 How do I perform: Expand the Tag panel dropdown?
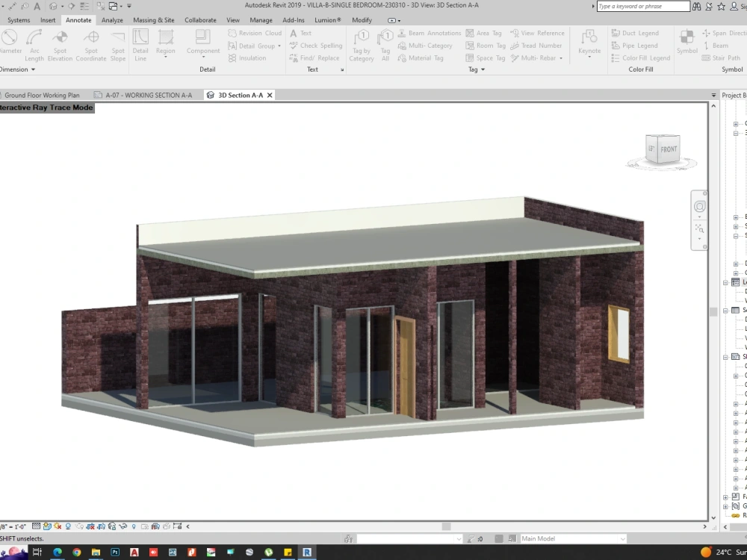[483, 69]
